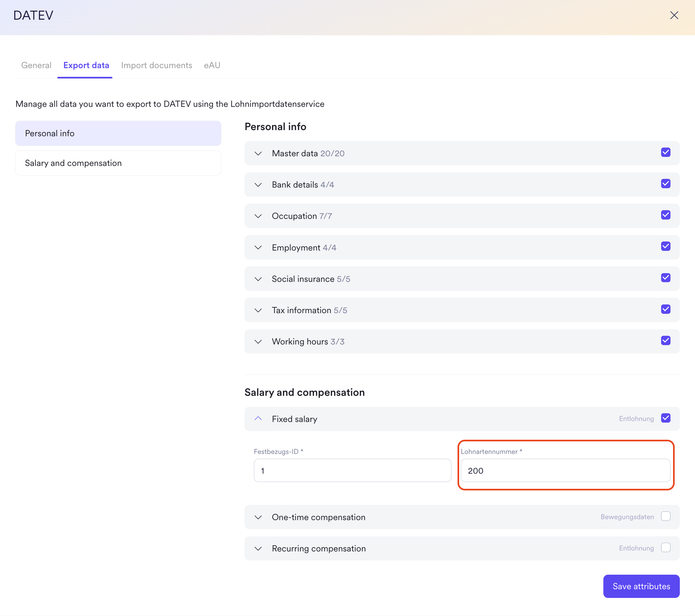Expand the Bank details section chevron
The height and width of the screenshot is (616, 695).
click(x=258, y=185)
